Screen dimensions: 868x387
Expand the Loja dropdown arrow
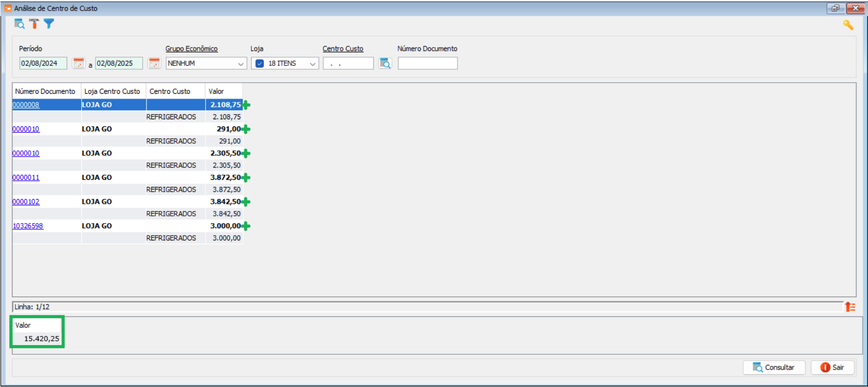click(x=312, y=63)
